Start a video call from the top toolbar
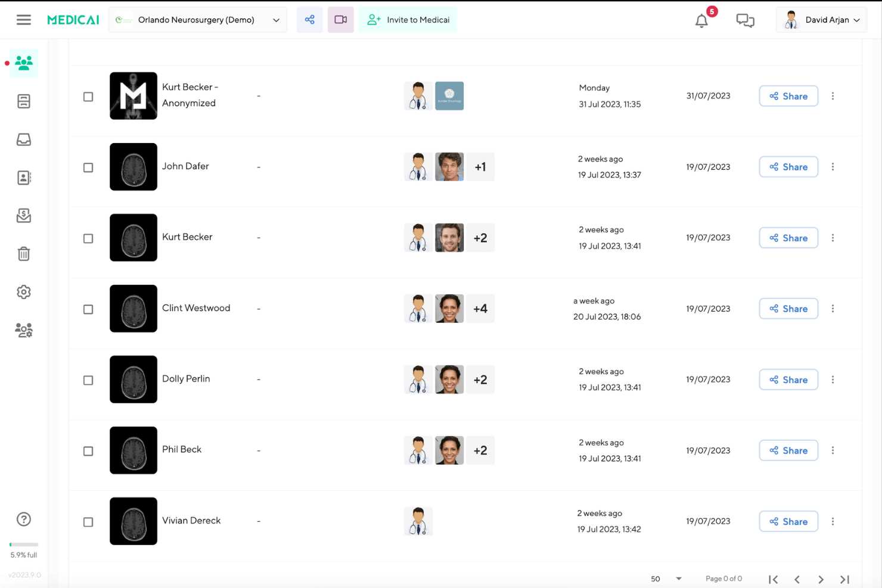882x588 pixels. [x=340, y=20]
